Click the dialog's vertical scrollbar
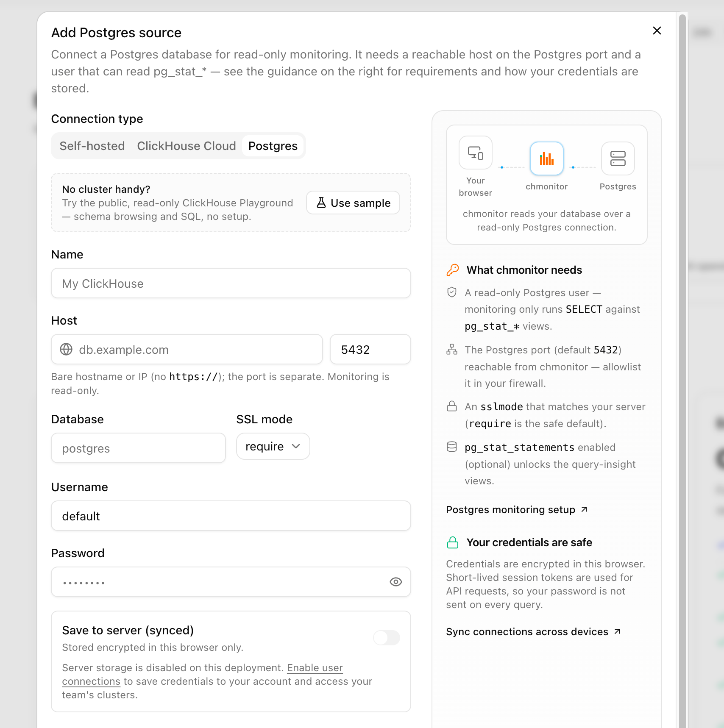724x728 pixels. coord(682,371)
